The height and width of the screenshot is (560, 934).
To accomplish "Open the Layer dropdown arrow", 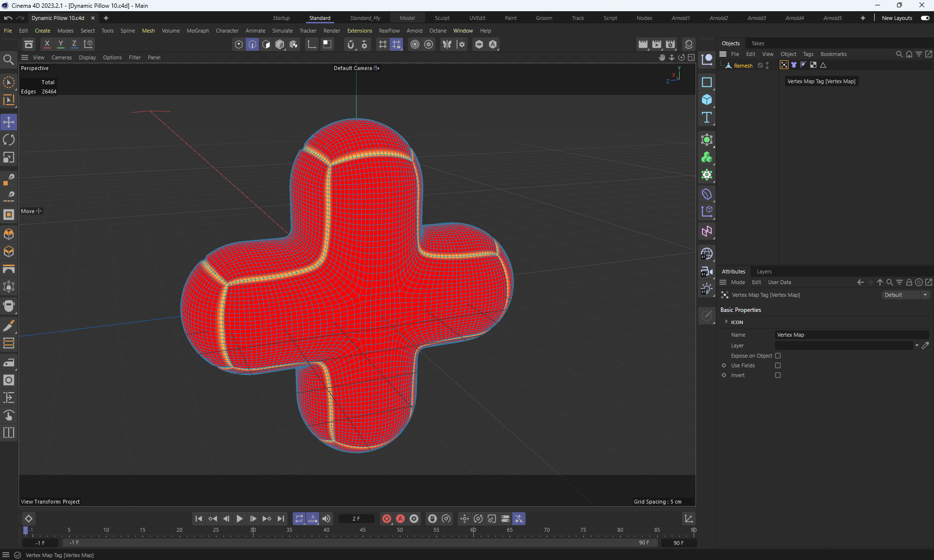I will pos(917,345).
